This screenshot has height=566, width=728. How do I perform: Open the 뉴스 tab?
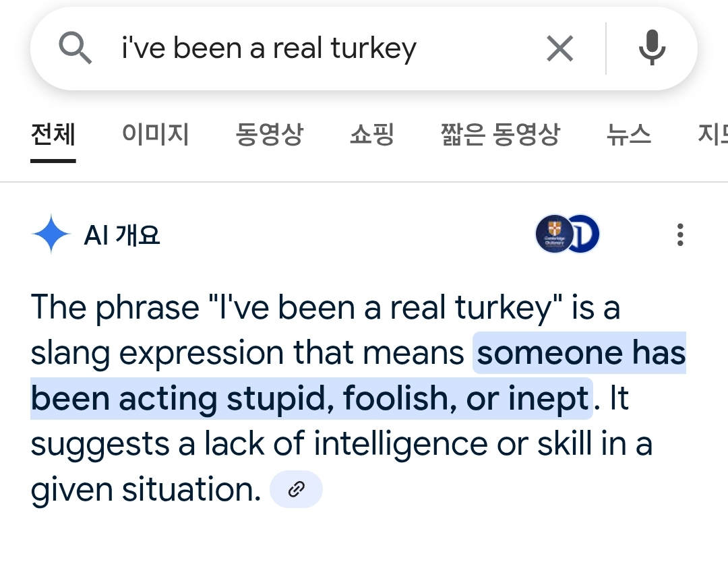coord(629,134)
